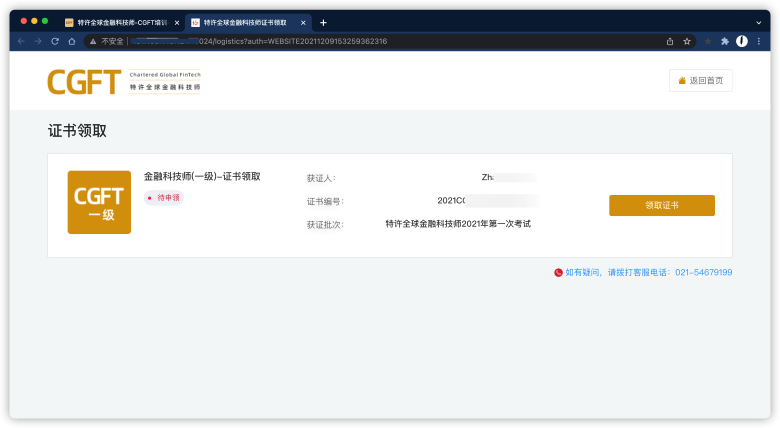Image resolution: width=780 pixels, height=428 pixels.
Task: Open a new tab with plus icon
Action: coord(323,22)
